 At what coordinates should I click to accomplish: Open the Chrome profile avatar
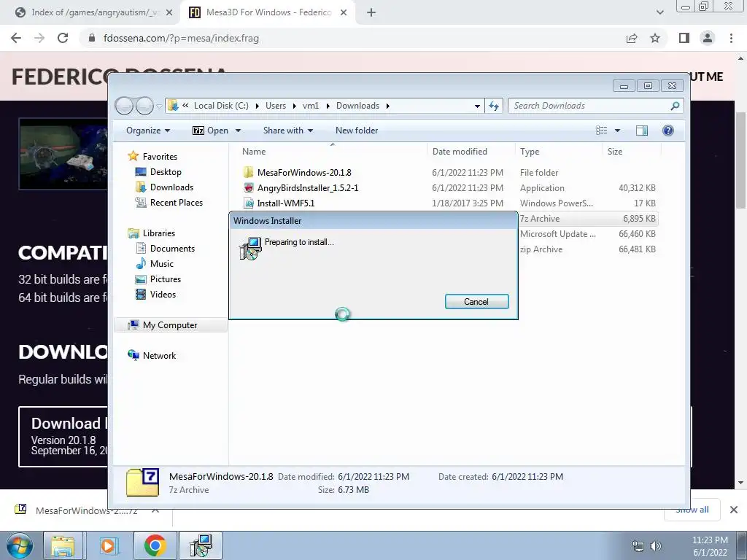[708, 38]
